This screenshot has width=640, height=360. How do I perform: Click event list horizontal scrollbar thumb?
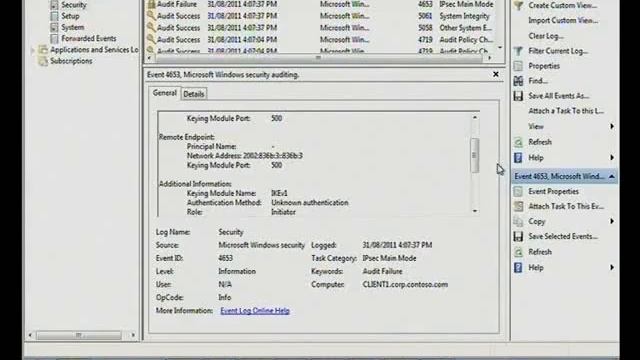[x=318, y=58]
